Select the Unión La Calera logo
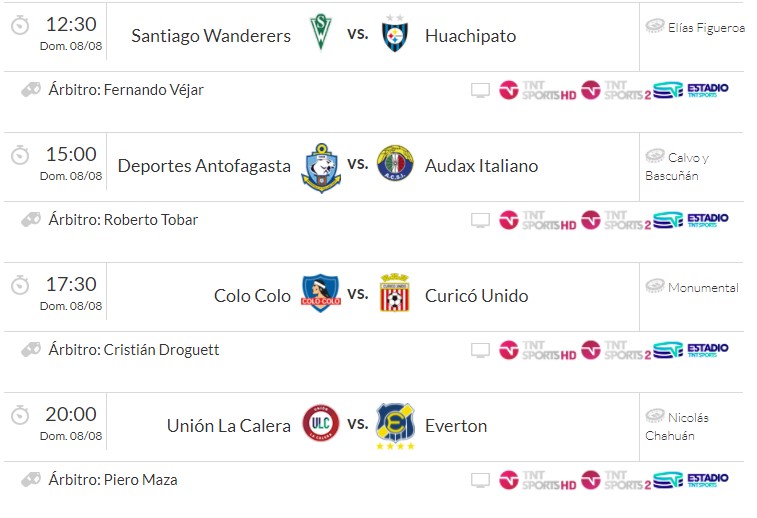 click(321, 424)
